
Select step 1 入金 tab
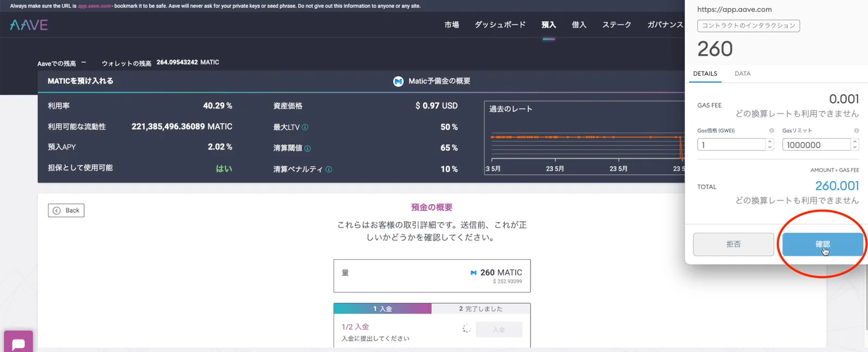point(382,309)
